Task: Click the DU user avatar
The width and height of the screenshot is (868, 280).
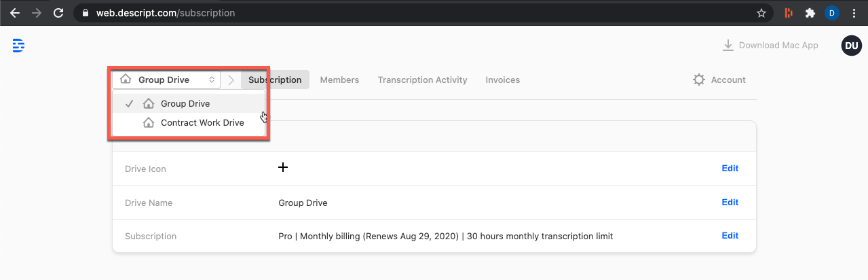Action: pos(851,46)
